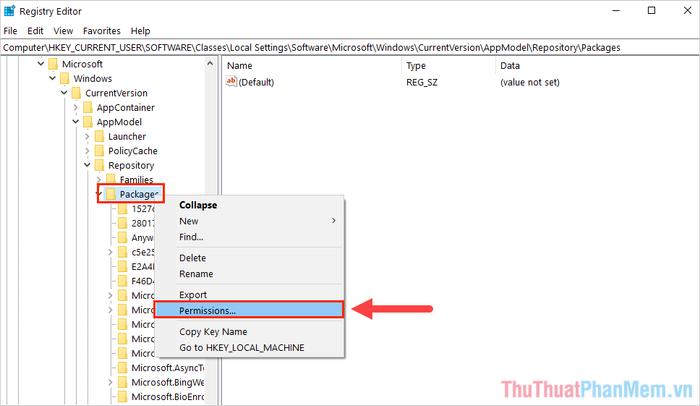Viewport: 700px width, 406px height.
Task: Click the Data column header
Action: (596, 66)
